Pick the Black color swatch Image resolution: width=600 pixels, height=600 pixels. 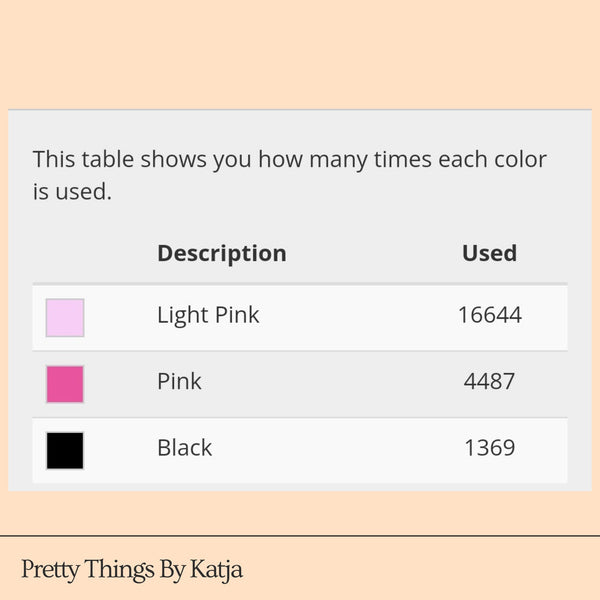coord(65,450)
